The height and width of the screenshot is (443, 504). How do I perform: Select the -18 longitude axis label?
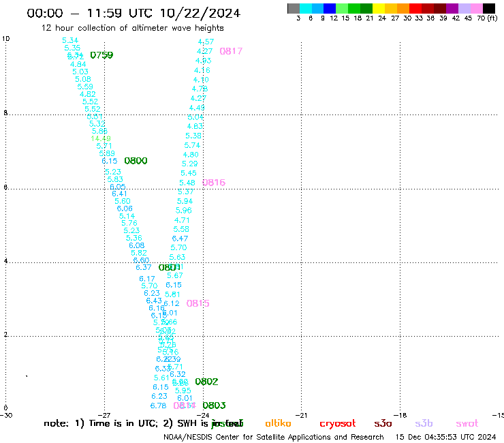click(400, 415)
